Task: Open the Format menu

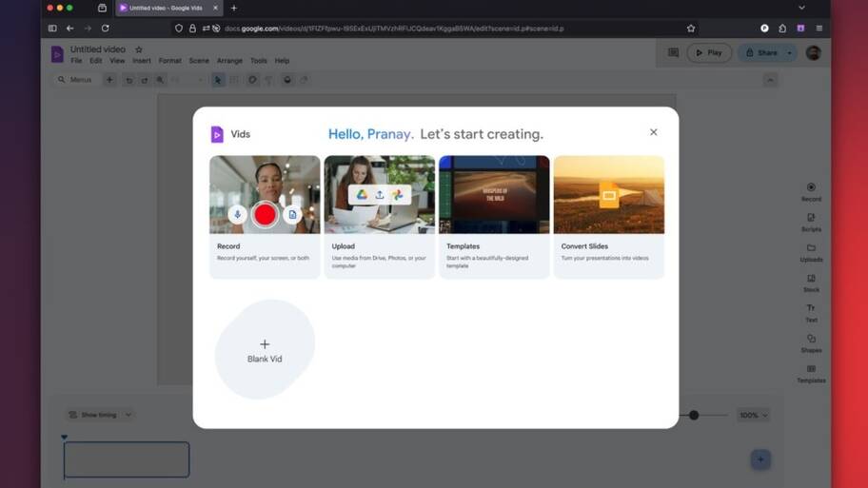Action: [x=170, y=61]
